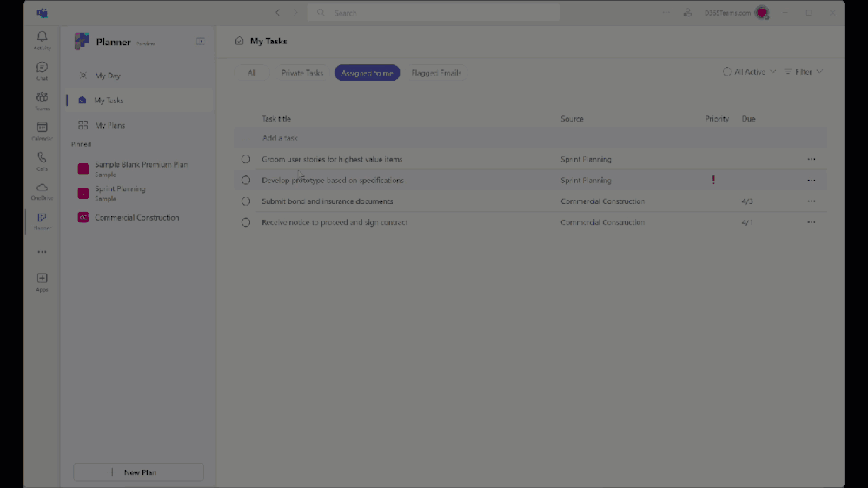868x488 pixels.
Task: Sort by the Due column header
Action: [748, 119]
